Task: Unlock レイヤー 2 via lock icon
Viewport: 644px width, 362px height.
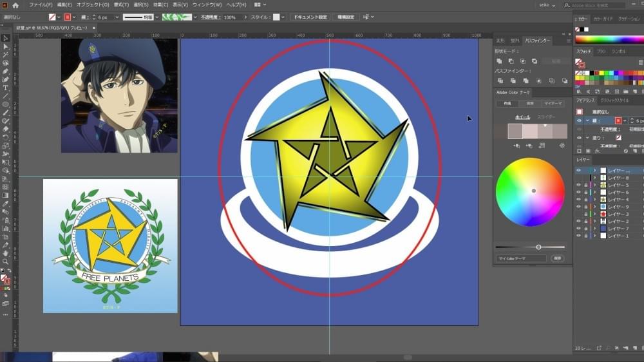Action: tap(585, 222)
